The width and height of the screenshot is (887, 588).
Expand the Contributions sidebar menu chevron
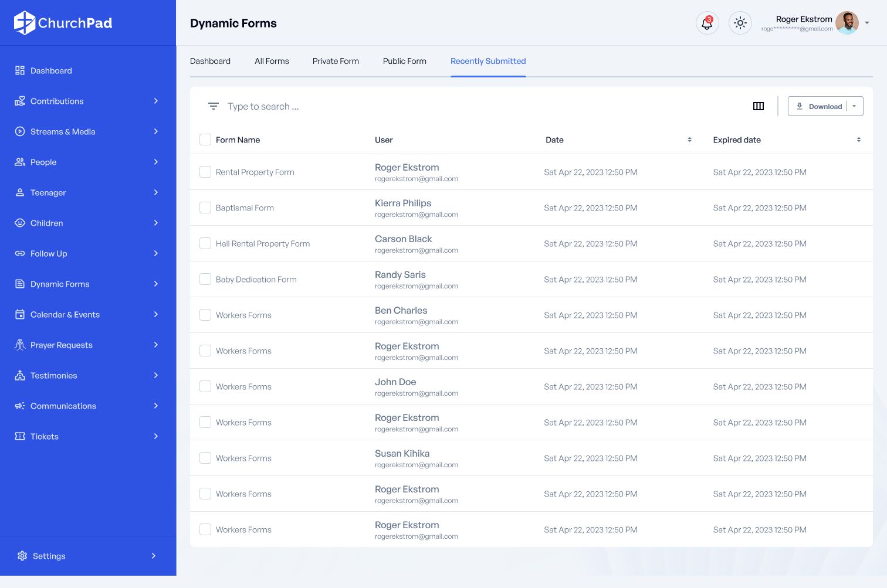point(155,101)
